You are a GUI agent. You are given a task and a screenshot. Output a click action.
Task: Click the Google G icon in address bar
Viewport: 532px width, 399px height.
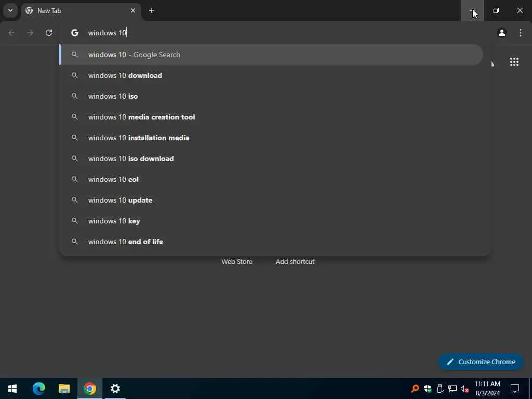[75, 33]
